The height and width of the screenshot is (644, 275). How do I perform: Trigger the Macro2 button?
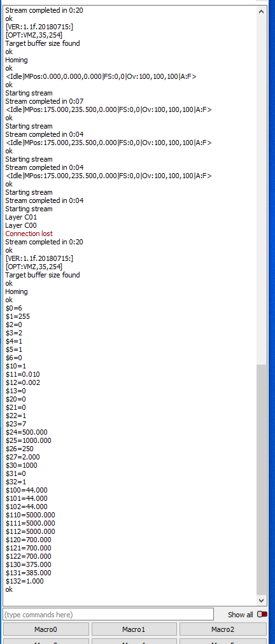tap(223, 629)
